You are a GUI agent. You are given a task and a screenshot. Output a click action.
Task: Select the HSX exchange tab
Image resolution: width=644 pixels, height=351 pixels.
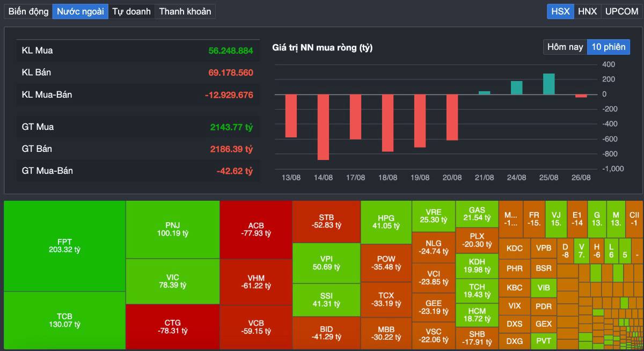[x=560, y=11]
